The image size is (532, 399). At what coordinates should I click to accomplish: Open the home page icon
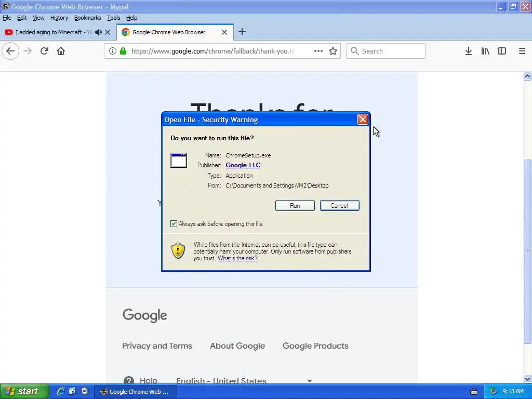(x=61, y=51)
